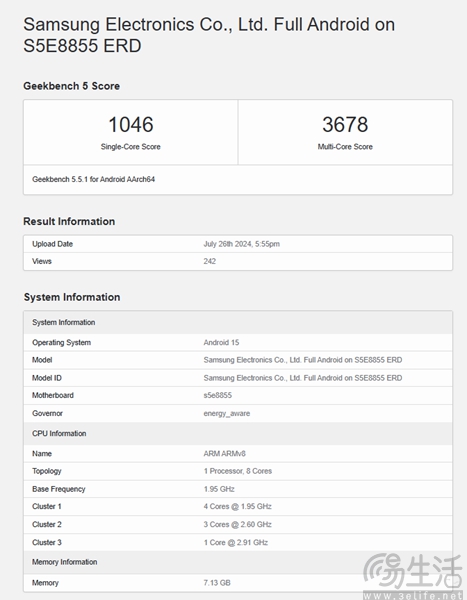Click the Memory Information header row

point(238,562)
